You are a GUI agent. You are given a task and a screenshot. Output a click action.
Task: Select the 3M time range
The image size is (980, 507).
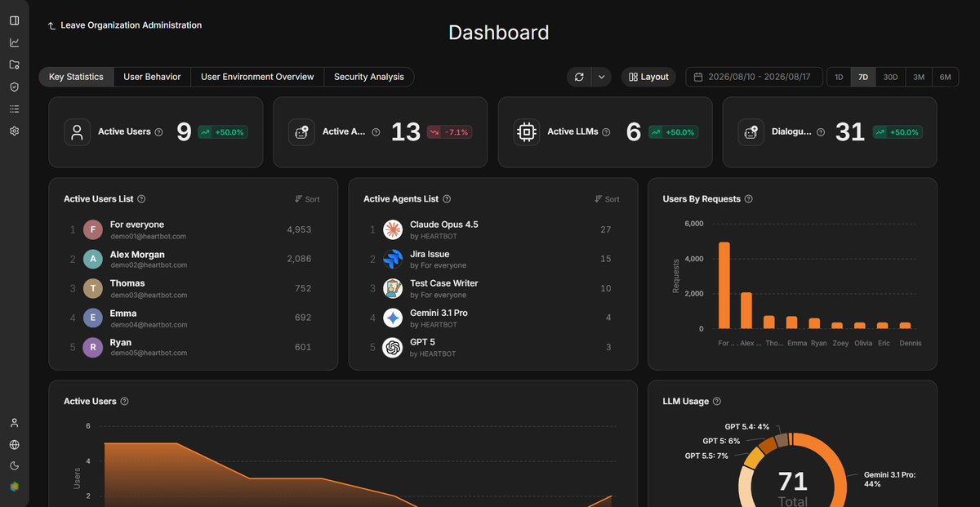click(919, 77)
